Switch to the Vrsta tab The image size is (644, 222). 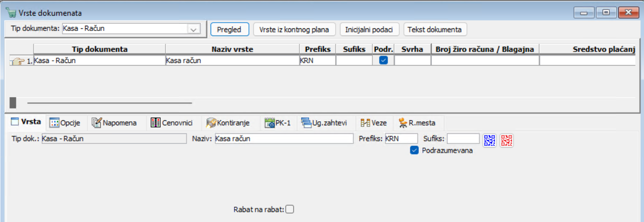tap(26, 123)
